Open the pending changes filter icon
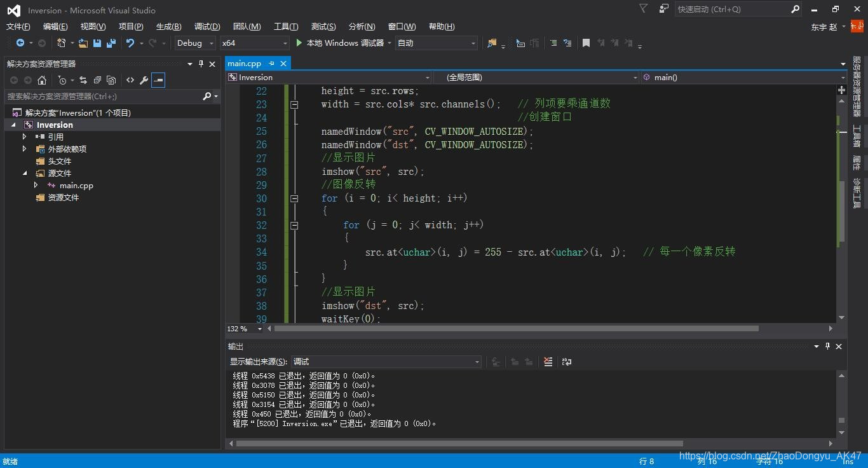 click(62, 80)
